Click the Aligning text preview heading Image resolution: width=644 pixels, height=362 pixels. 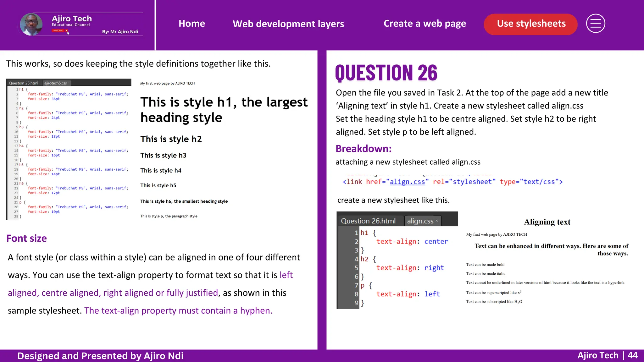point(547,222)
